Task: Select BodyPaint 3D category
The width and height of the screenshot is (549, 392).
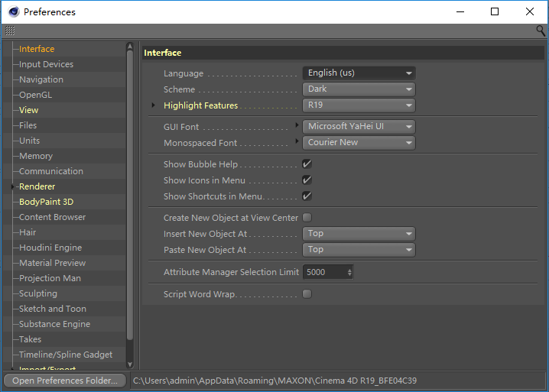Action: 46,202
